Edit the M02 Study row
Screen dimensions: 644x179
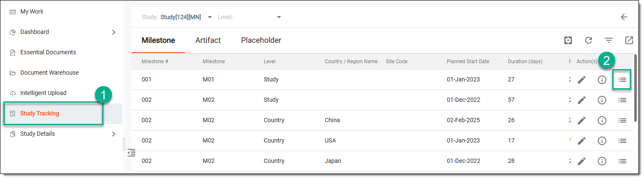[582, 100]
